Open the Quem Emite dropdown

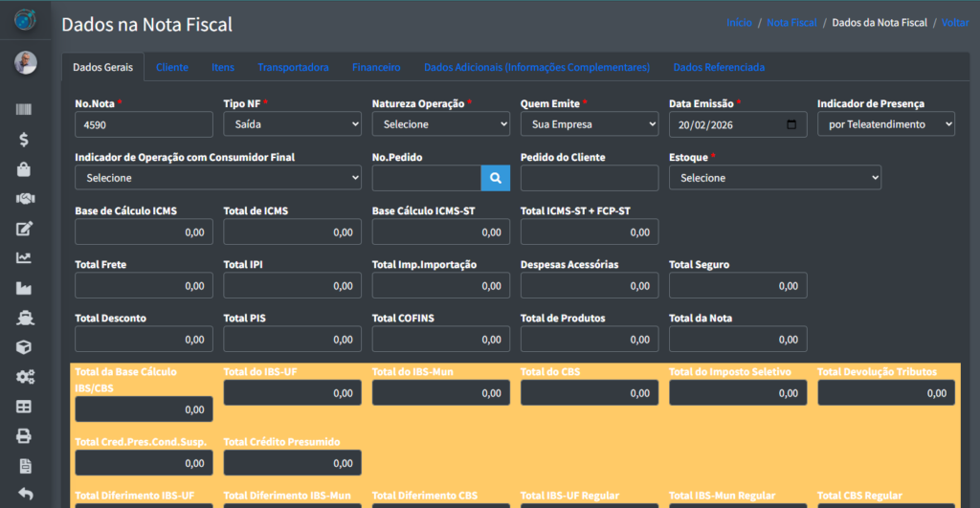pyautogui.click(x=589, y=124)
